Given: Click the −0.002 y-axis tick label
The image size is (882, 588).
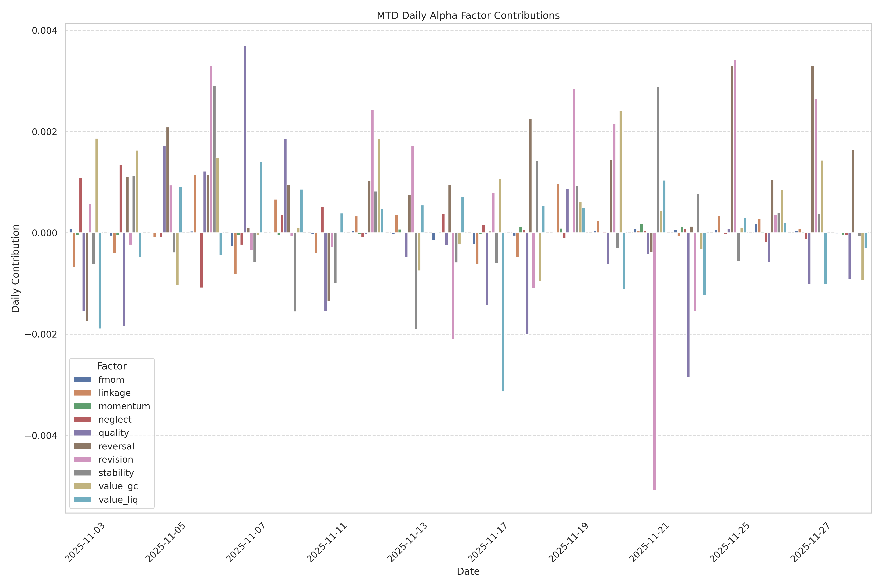Looking at the screenshot, I should pos(41,335).
